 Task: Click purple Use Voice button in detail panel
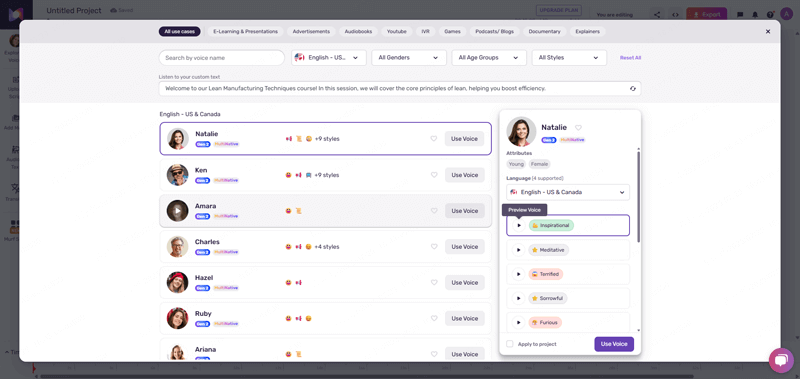point(614,344)
